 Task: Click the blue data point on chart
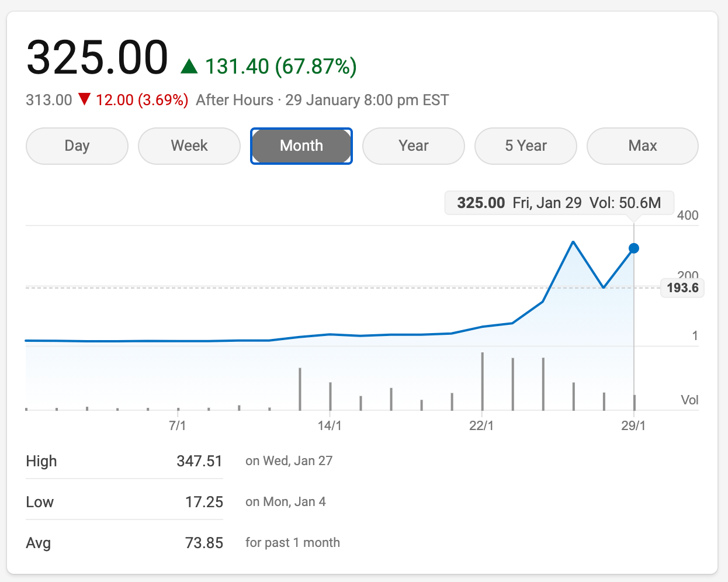pos(634,248)
